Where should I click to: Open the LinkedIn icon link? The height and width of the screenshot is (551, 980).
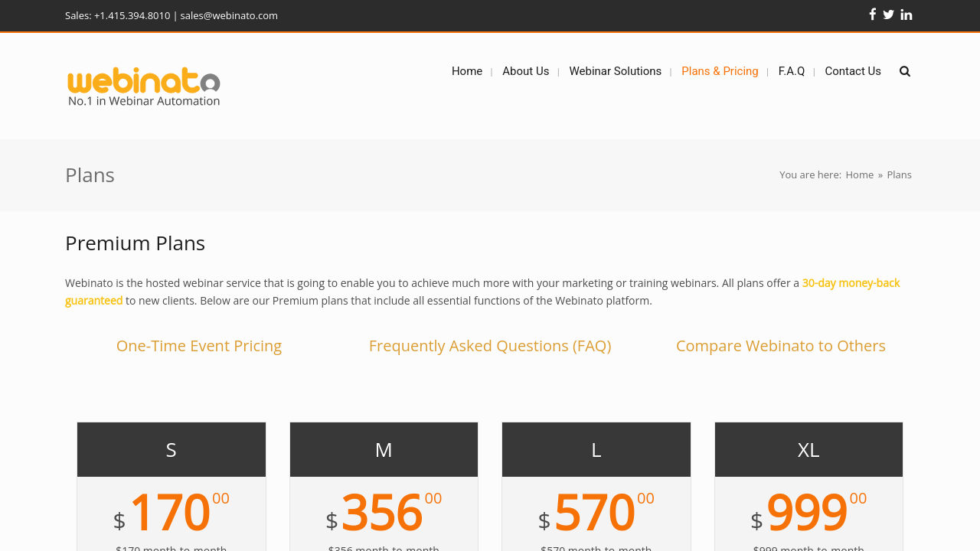coord(906,15)
